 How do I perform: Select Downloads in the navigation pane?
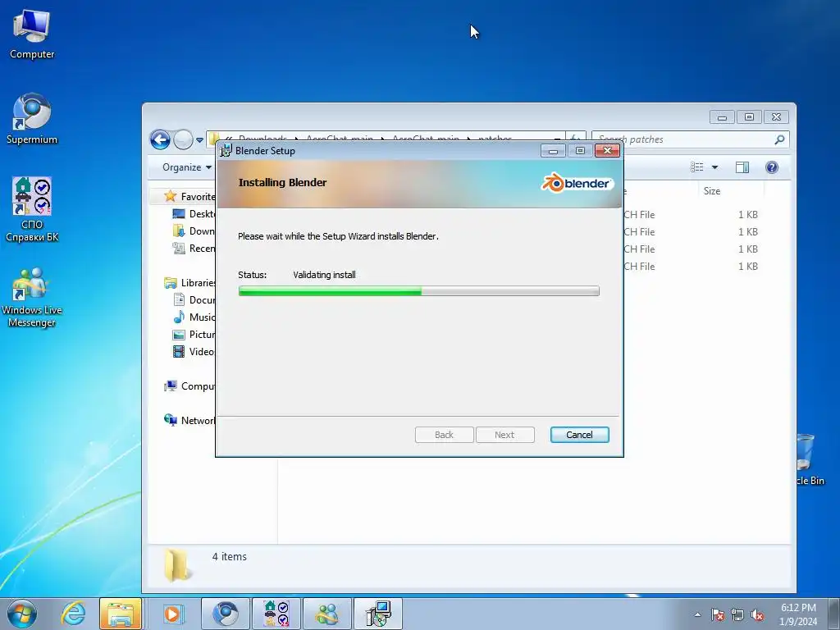pyautogui.click(x=194, y=231)
